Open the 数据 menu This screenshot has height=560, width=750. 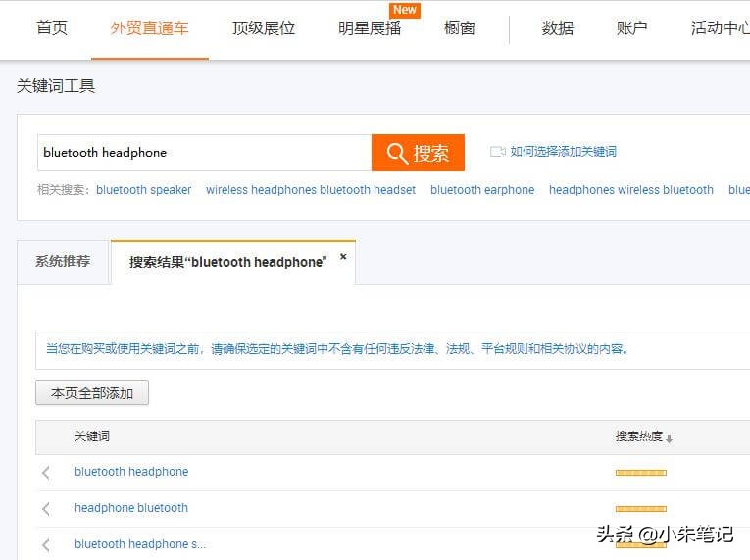click(558, 27)
